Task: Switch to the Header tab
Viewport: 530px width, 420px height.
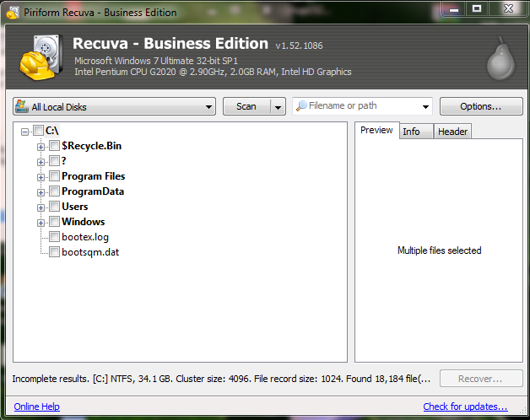Action: (x=452, y=131)
